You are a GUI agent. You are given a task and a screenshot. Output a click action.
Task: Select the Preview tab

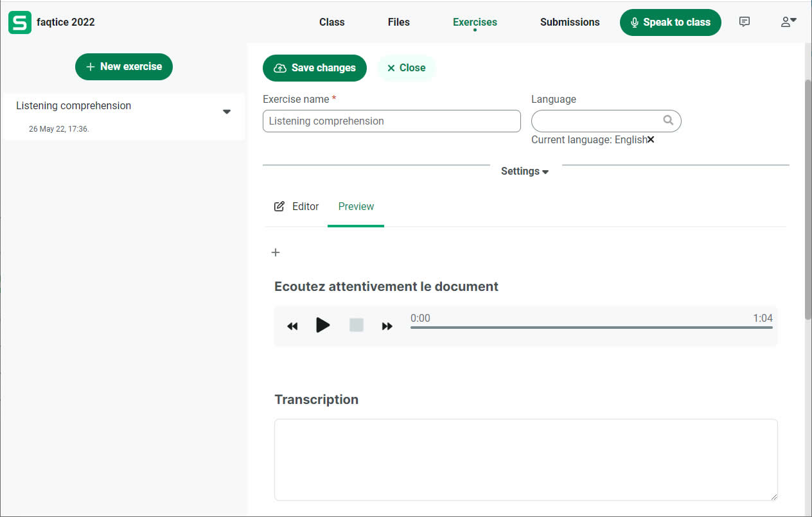tap(356, 206)
